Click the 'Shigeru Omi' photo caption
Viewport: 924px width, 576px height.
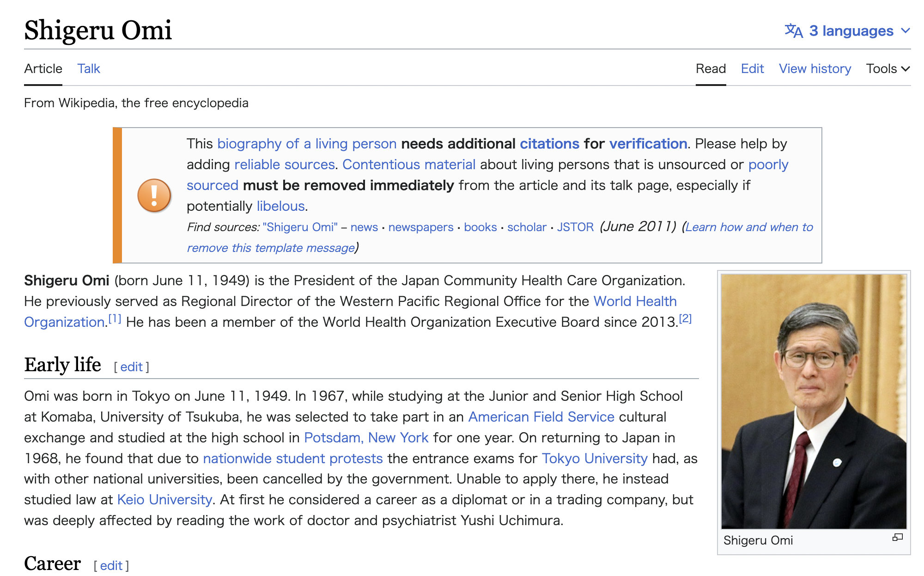pyautogui.click(x=758, y=540)
